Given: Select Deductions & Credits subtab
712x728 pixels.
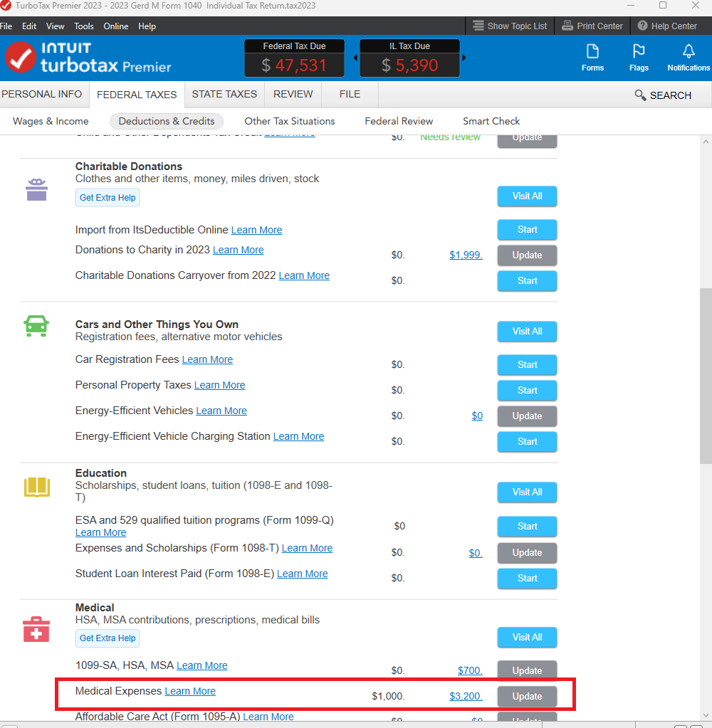Looking at the screenshot, I should (167, 121).
